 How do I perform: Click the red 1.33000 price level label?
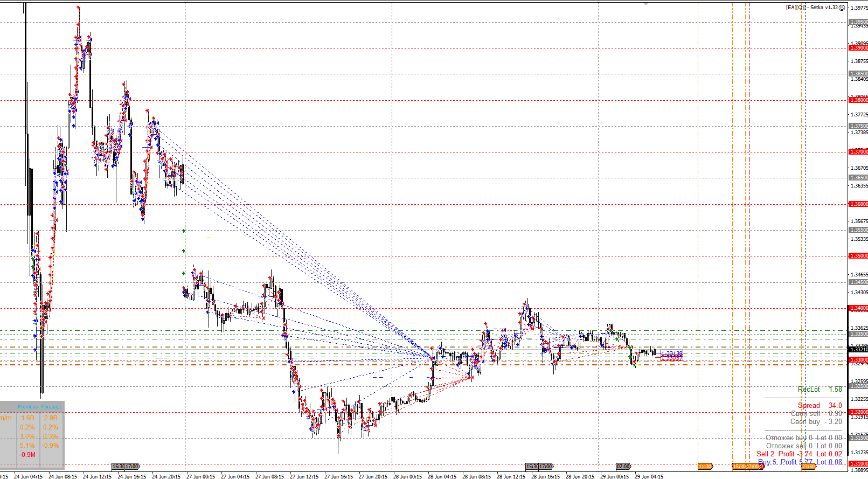(859, 359)
